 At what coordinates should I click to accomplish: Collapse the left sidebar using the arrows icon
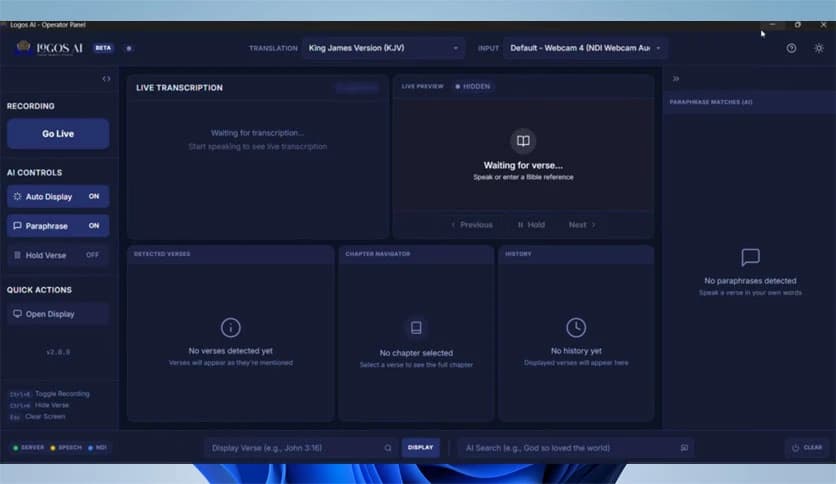click(106, 79)
